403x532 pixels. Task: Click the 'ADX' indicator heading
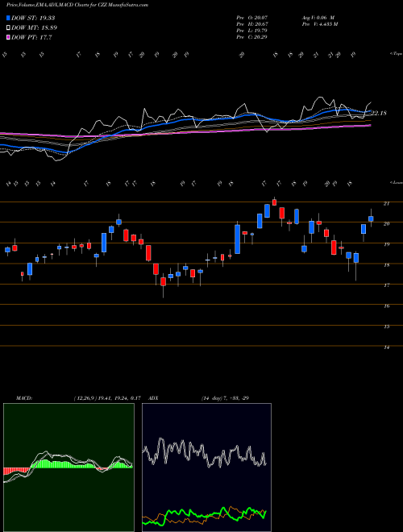click(x=153, y=398)
